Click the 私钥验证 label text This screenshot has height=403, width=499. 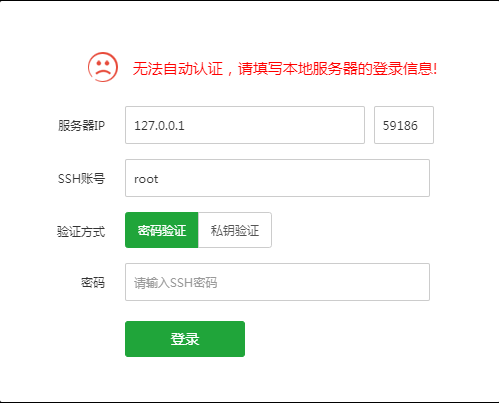[235, 231]
